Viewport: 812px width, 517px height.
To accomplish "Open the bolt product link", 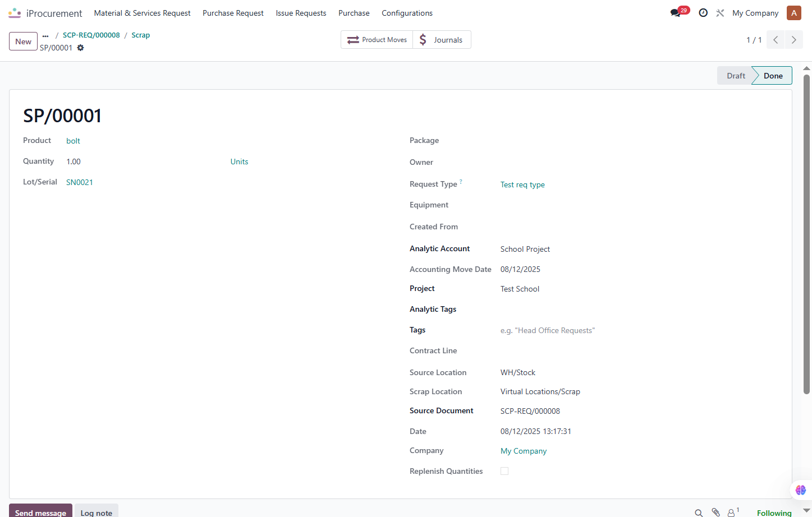I will point(73,141).
